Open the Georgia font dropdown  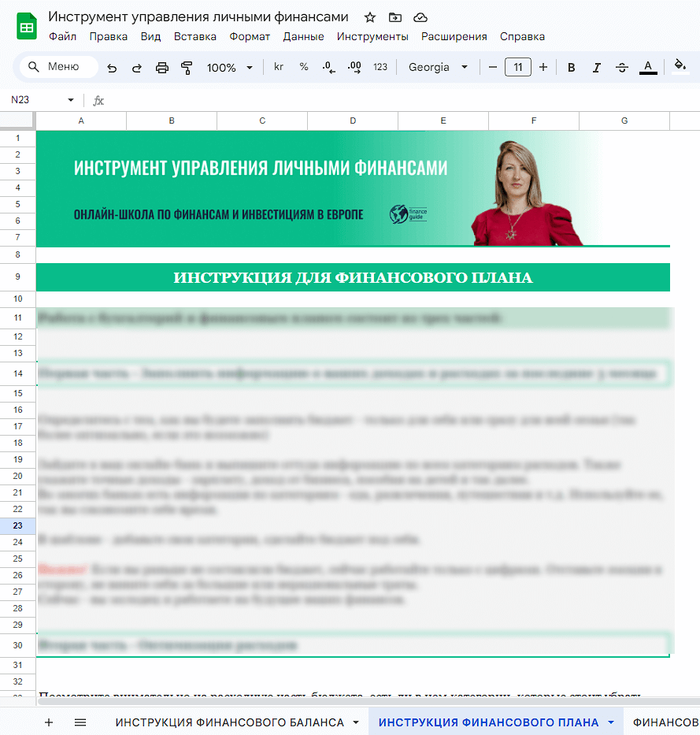point(438,68)
